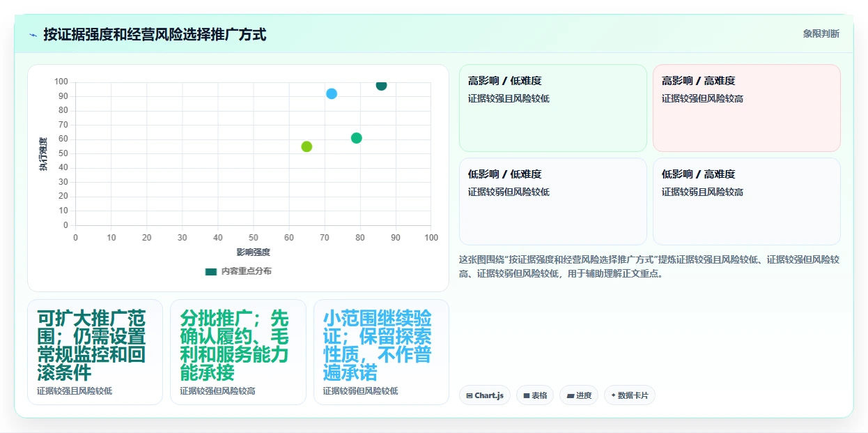Click the 数据卡片 tag chip
This screenshot has height=433, width=868.
[630, 395]
